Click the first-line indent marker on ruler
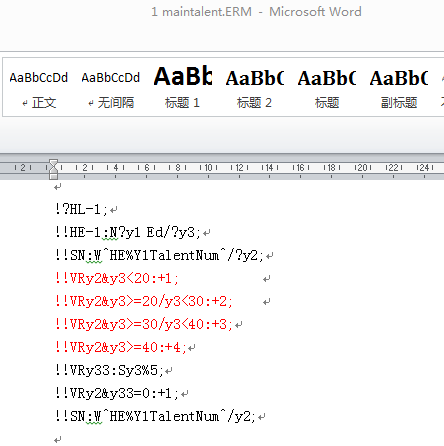Viewport: 444px width, 446px height. [53, 163]
